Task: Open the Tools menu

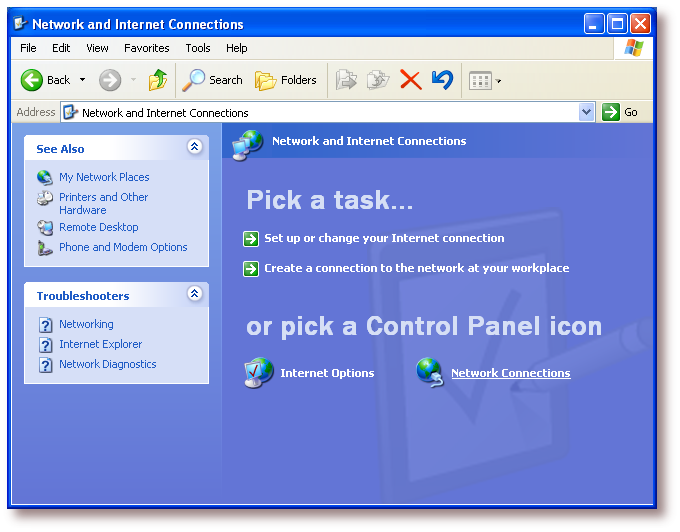Action: [197, 48]
